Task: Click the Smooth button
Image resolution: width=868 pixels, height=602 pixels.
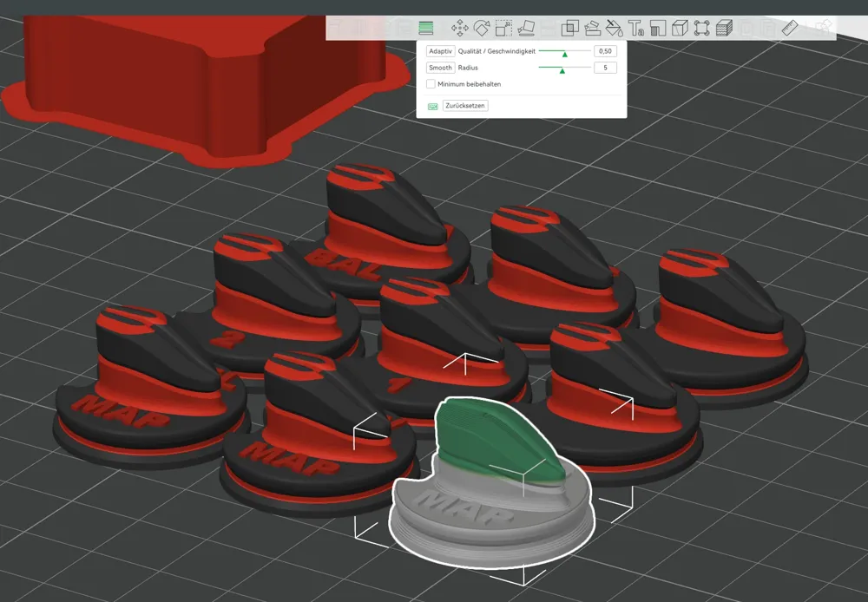Action: click(x=441, y=68)
